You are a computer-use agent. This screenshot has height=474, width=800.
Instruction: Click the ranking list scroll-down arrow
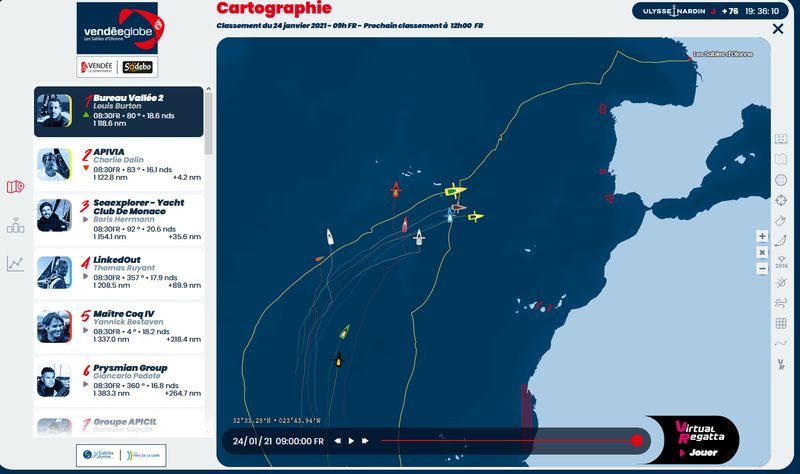click(208, 432)
